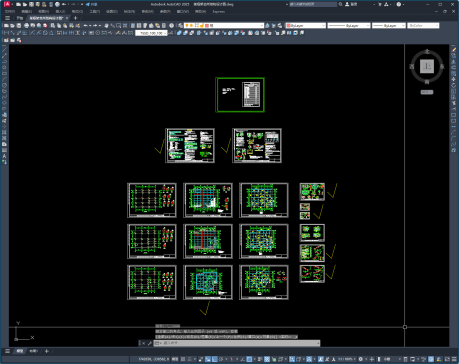The width and height of the screenshot is (459, 364).
Task: Click the red color swatch in color control
Action: coord(288,25)
